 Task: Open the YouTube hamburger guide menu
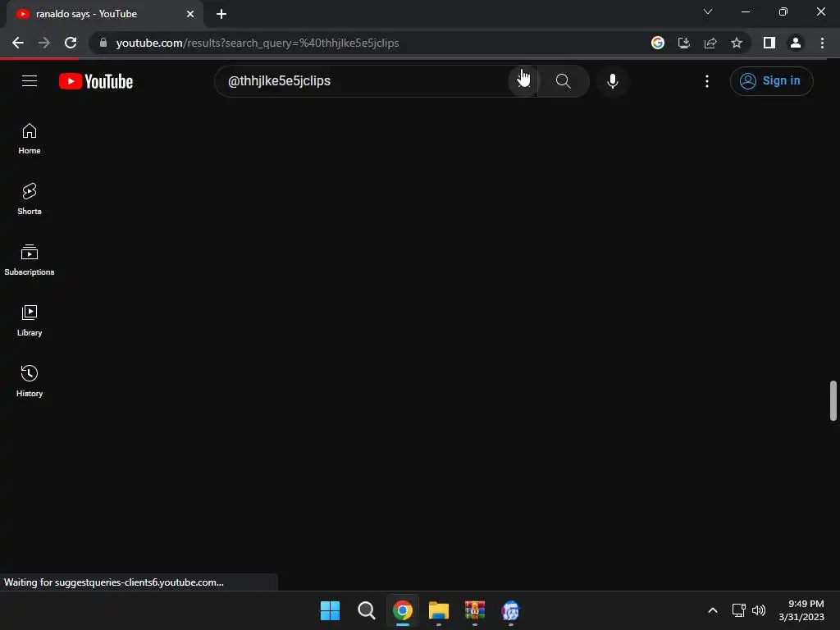pyautogui.click(x=30, y=81)
